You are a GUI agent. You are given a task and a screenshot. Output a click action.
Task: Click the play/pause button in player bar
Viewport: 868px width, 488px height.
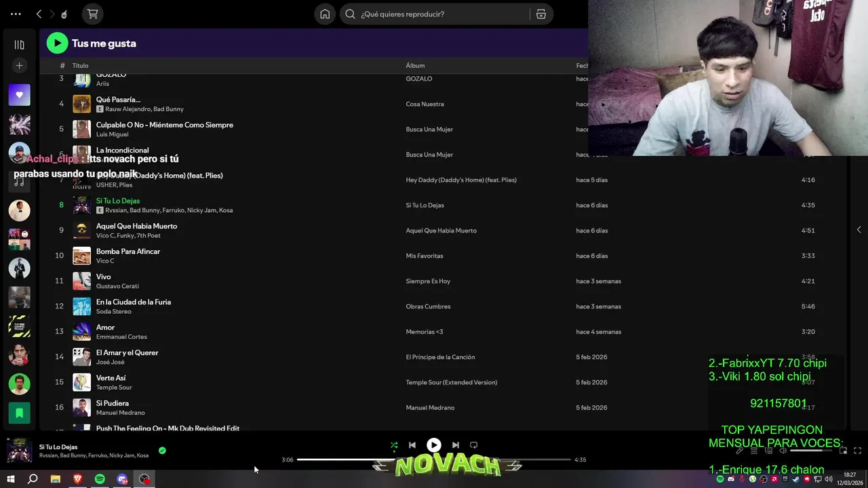[x=434, y=445]
